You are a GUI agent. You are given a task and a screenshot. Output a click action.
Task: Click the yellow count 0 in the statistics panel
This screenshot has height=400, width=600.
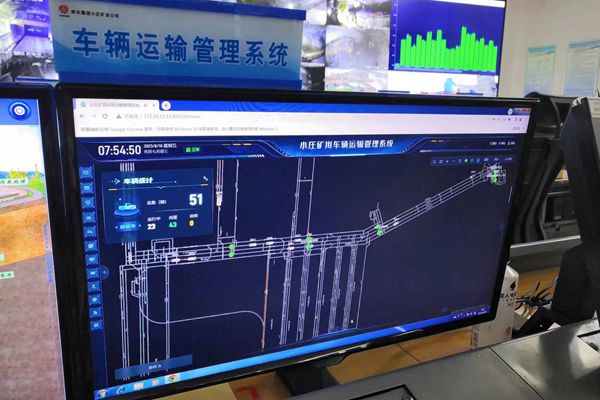pyautogui.click(x=192, y=223)
